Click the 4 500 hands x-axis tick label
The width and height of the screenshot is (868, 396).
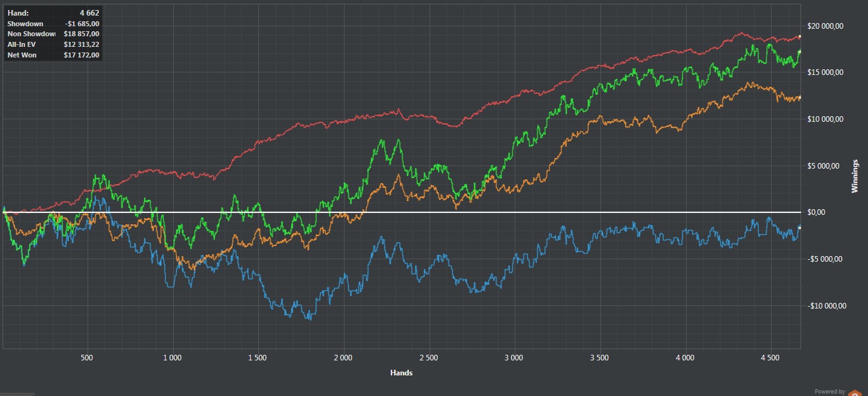click(x=770, y=358)
